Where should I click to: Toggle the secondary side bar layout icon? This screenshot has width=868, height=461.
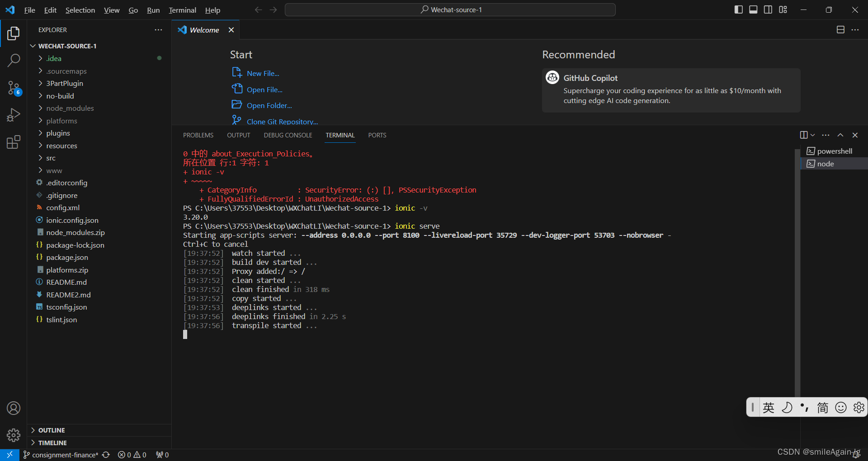768,9
